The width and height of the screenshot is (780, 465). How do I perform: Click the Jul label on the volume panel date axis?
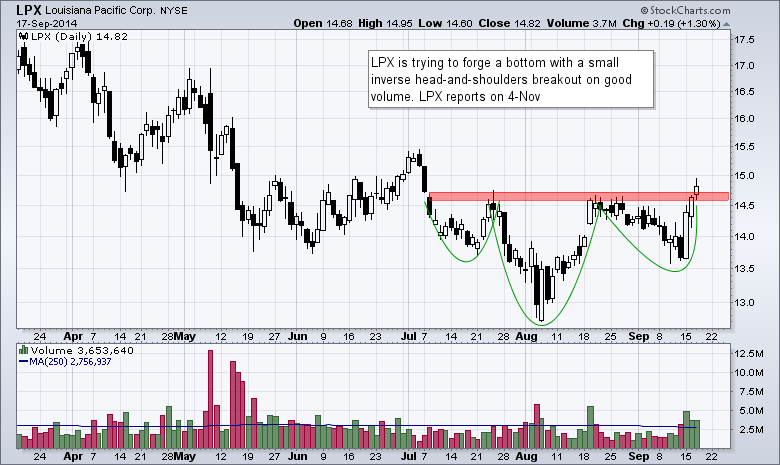click(409, 457)
